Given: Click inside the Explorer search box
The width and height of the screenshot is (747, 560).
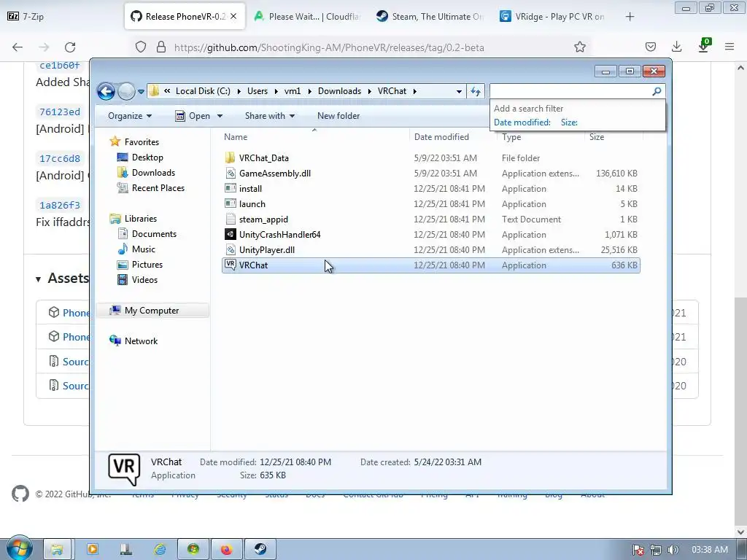Looking at the screenshot, I should pos(570,91).
